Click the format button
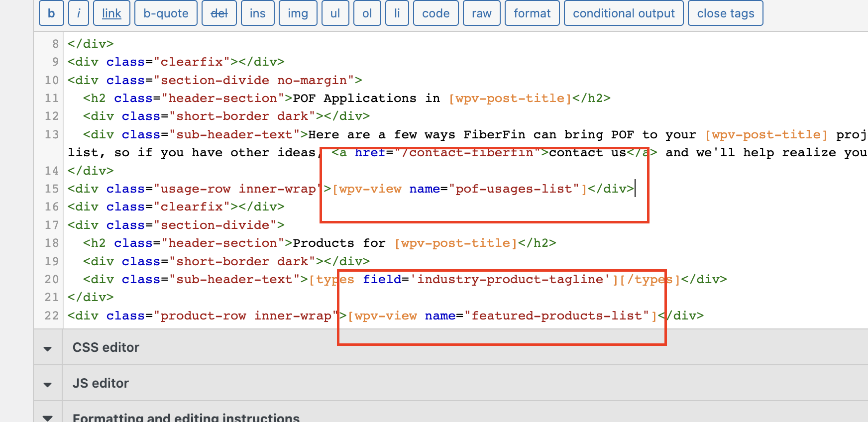Screen dimensions: 868x422 (532, 13)
